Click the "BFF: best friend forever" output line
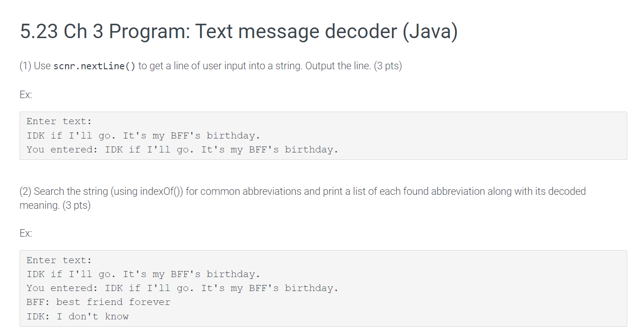Screen dimensions: 644x331 (x=98, y=302)
